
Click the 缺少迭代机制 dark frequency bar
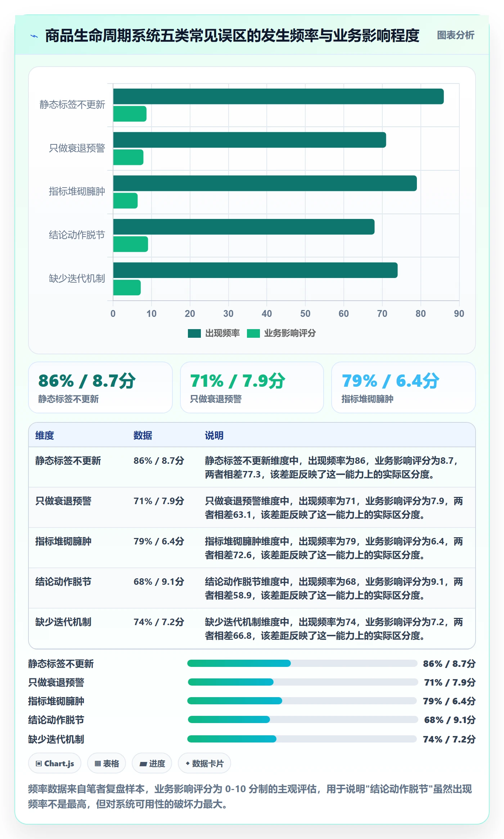(x=255, y=270)
